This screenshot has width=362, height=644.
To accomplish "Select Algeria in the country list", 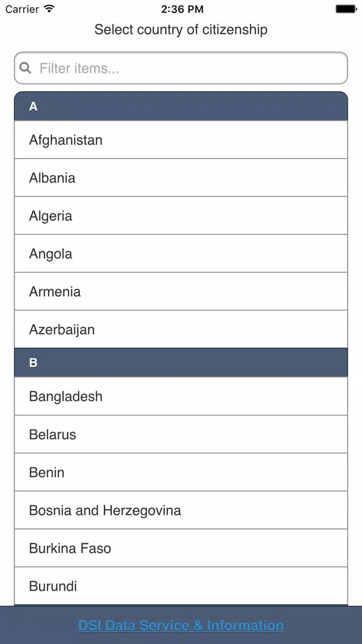I will pos(181,215).
